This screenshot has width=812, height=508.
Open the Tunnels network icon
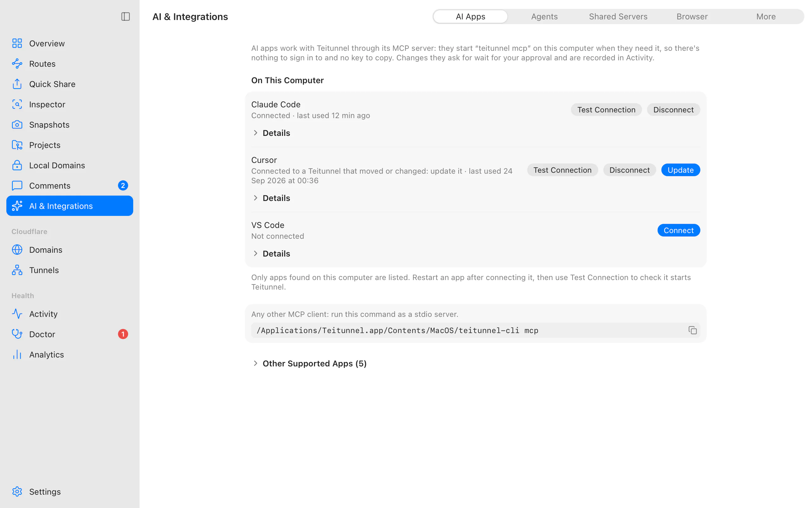pyautogui.click(x=17, y=270)
